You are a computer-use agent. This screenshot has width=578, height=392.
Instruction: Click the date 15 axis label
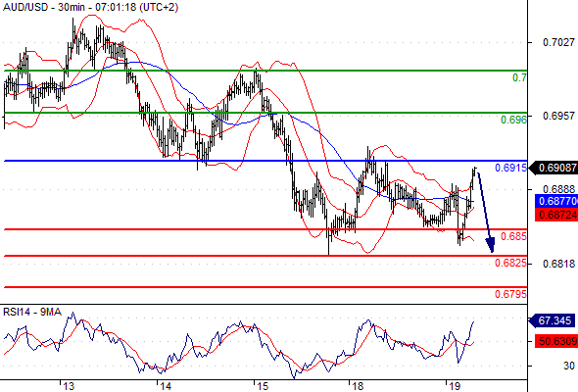click(263, 386)
